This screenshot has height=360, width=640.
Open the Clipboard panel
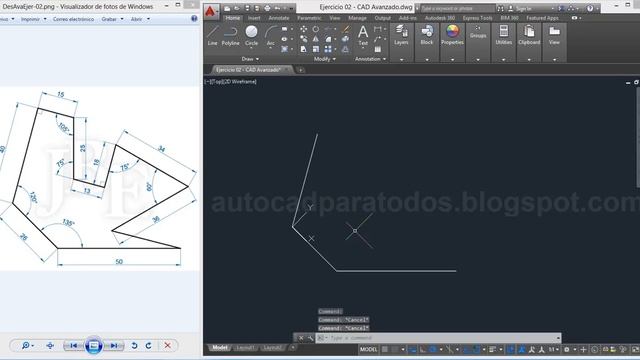[x=529, y=35]
